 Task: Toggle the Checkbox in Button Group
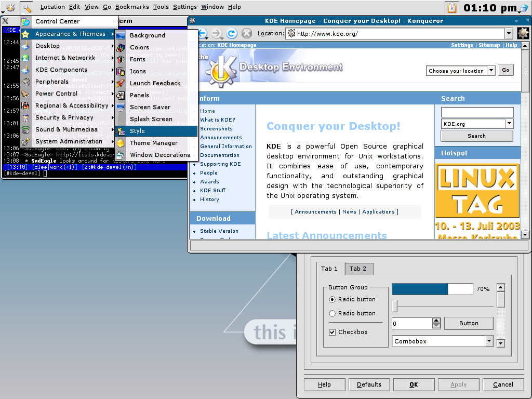point(332,332)
